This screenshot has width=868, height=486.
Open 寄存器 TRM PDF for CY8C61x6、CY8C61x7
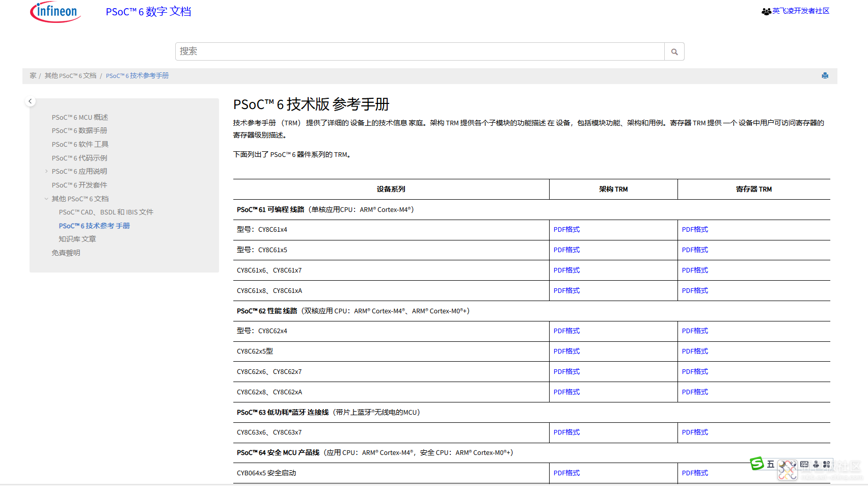tap(695, 271)
